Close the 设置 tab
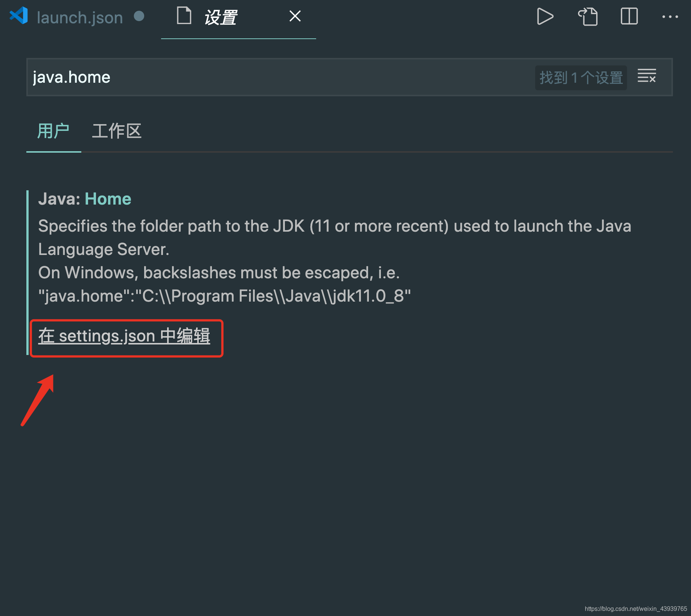The image size is (691, 616). 295,16
